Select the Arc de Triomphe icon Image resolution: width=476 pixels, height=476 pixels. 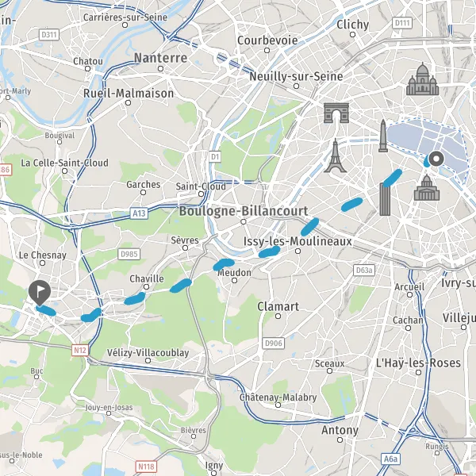tap(336, 113)
